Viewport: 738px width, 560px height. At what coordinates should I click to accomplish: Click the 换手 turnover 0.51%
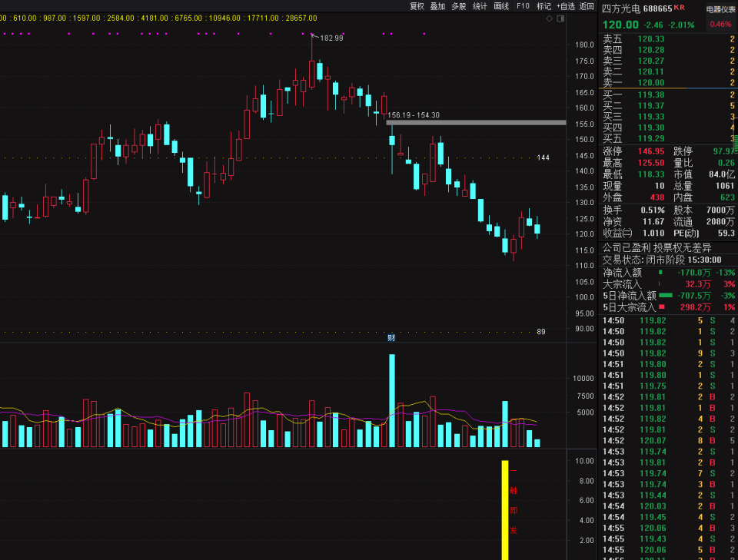click(653, 210)
